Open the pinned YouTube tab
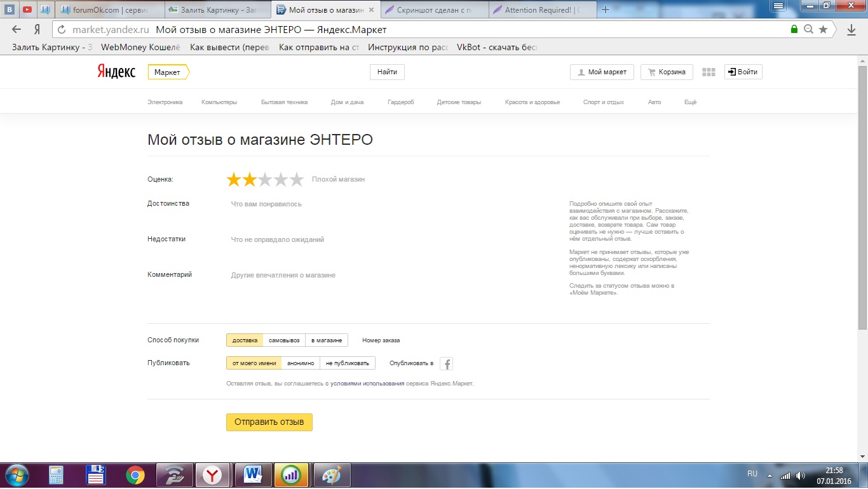The image size is (868, 489). point(27,10)
